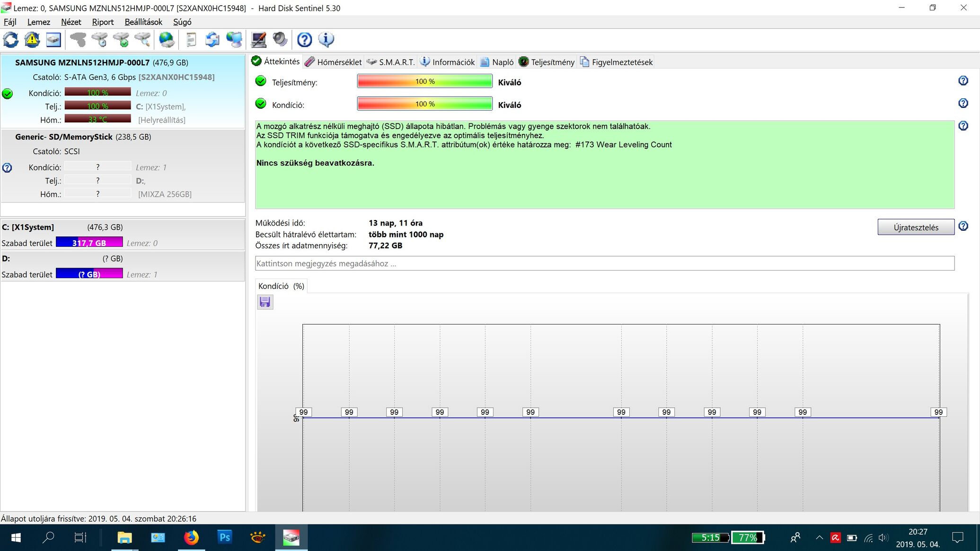Switch to the Áttekintés tab
Viewport: 980px width, 551px height.
tap(276, 61)
